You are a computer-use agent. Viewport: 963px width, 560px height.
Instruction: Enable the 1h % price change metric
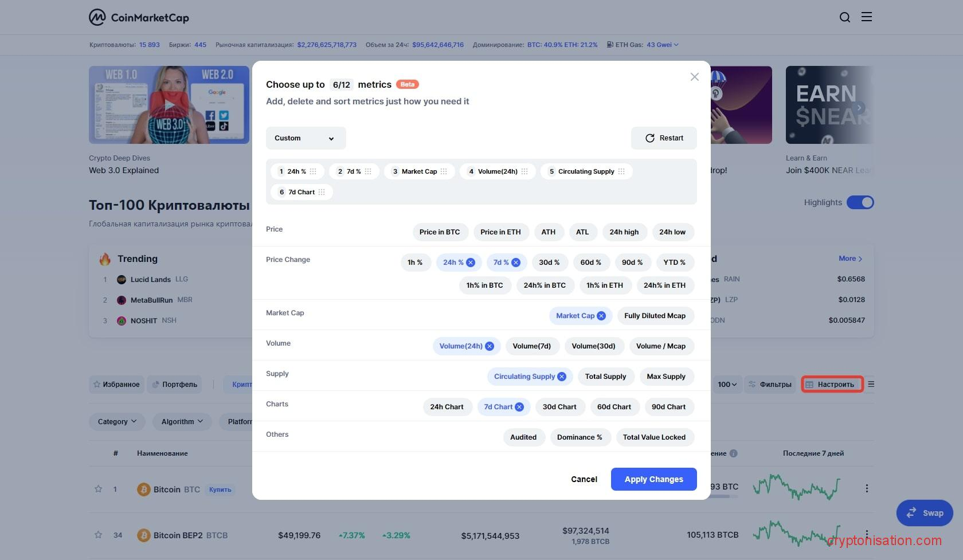[x=415, y=263]
